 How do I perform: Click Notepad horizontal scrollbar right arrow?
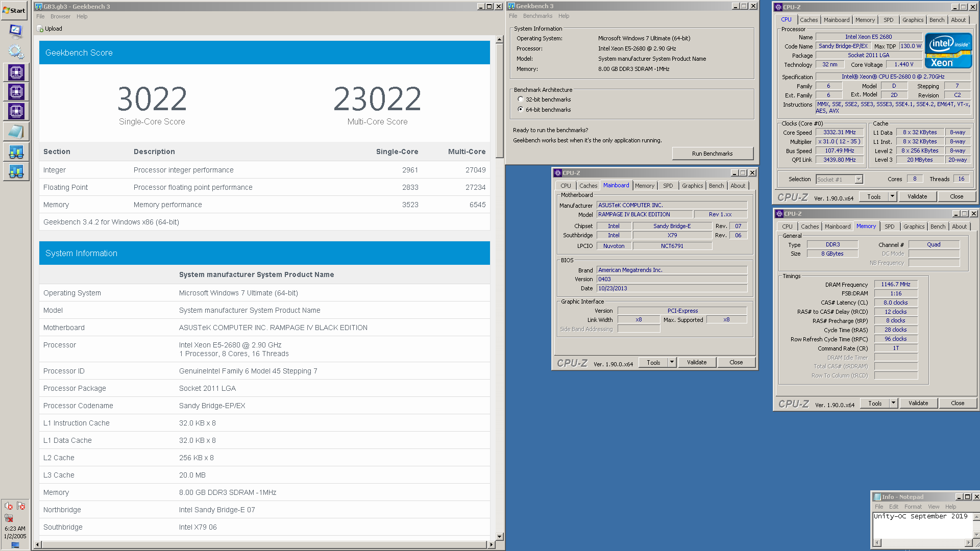pyautogui.click(x=968, y=543)
